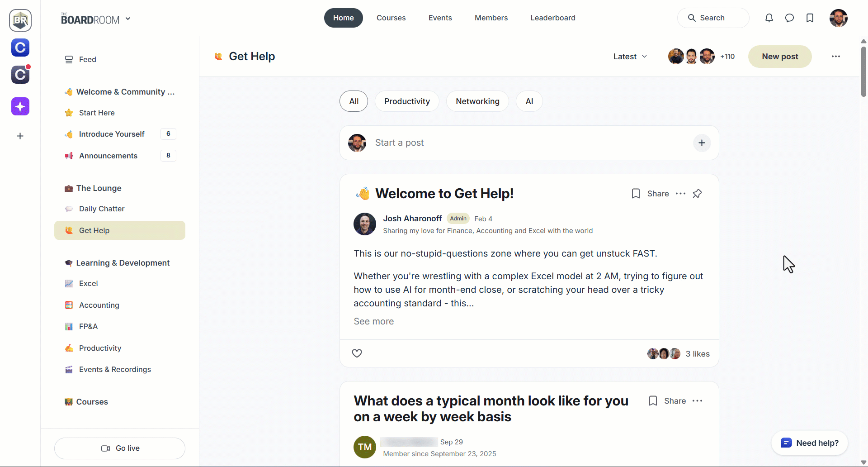The height and width of the screenshot is (467, 868).
Task: Open the Latest sort dropdown
Action: [x=629, y=56]
